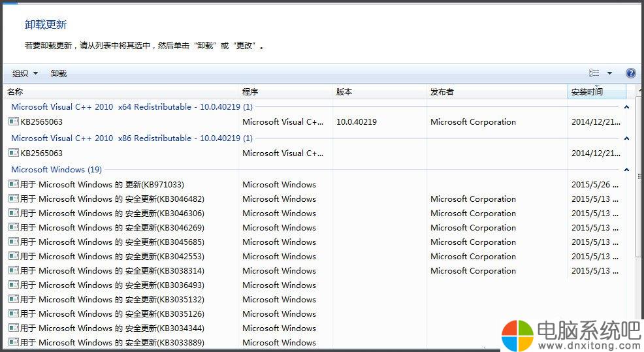Click icon of KB3036493 update row

[x=14, y=285]
